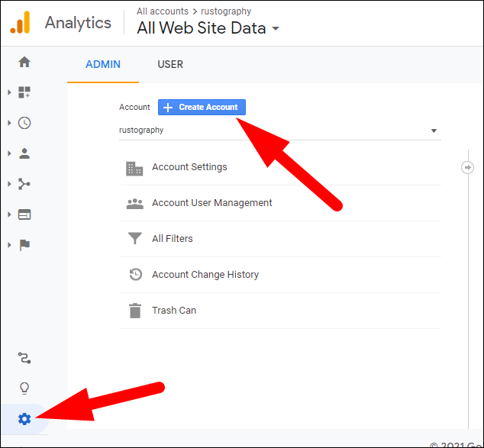Viewport: 484px width, 448px height.
Task: Click the Create Account button
Action: click(x=202, y=107)
